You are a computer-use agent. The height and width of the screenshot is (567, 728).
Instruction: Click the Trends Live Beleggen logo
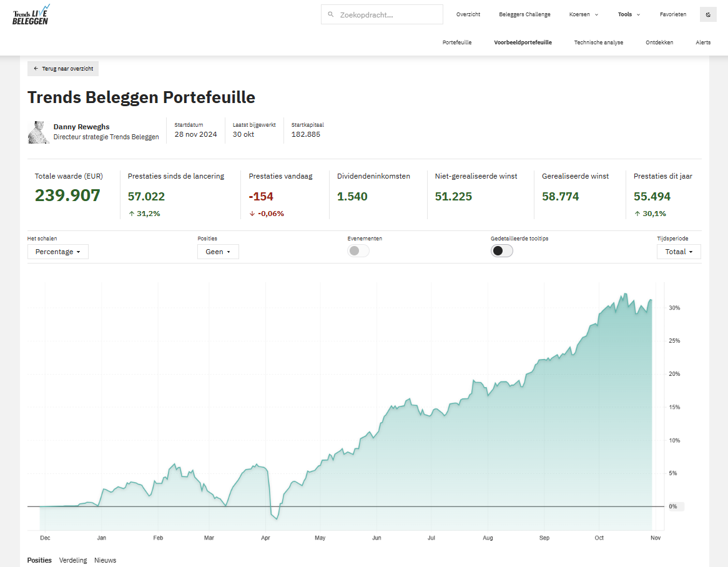pos(31,14)
